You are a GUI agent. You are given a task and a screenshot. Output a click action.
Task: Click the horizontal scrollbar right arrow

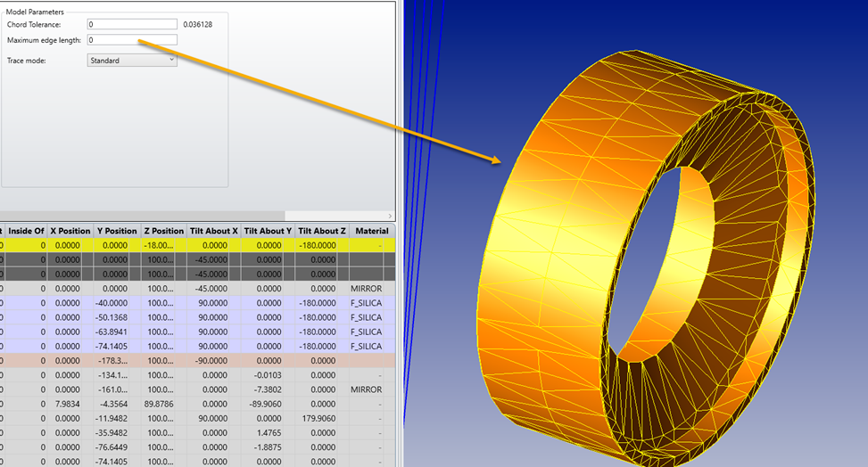[390, 216]
